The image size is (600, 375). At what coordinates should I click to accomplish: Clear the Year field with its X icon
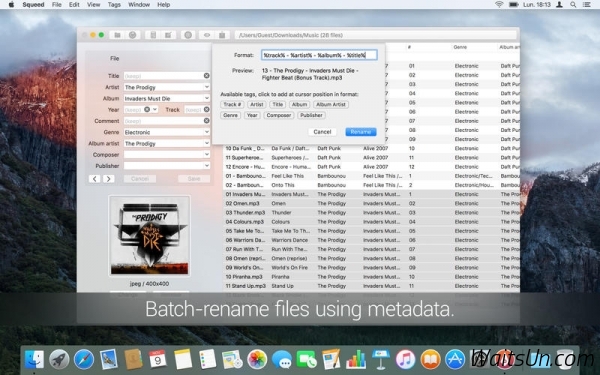(x=147, y=109)
